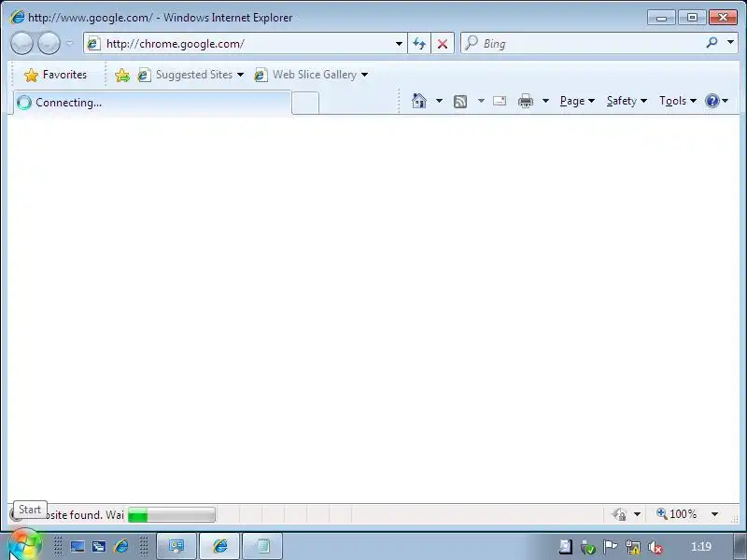
Task: Open the recent pages dropdown arrow
Action: pos(69,43)
